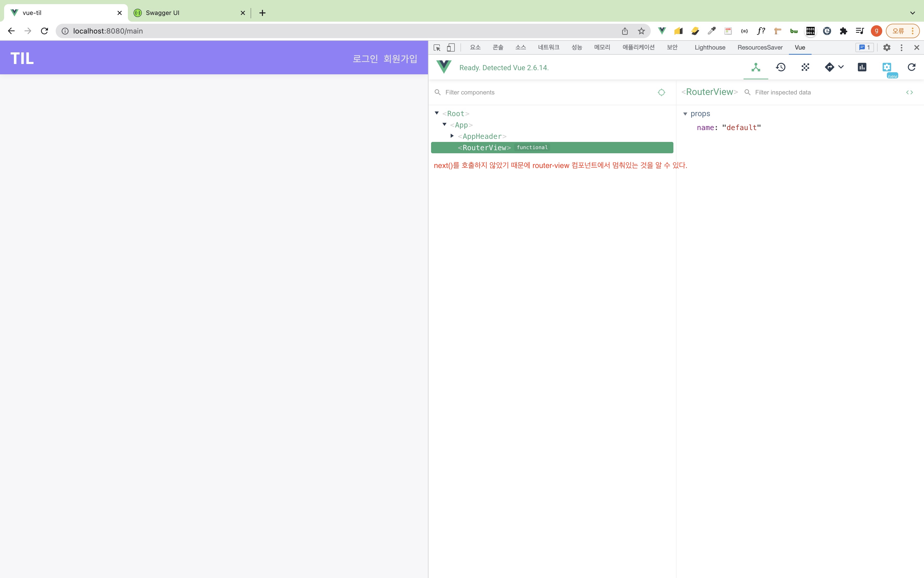Viewport: 924px width, 578px height.
Task: Toggle the DevTools device toolbar icon
Action: coord(451,47)
